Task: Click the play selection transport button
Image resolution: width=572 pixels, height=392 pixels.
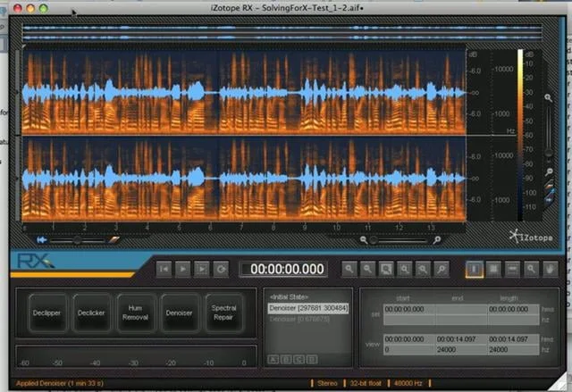Action: (x=202, y=269)
